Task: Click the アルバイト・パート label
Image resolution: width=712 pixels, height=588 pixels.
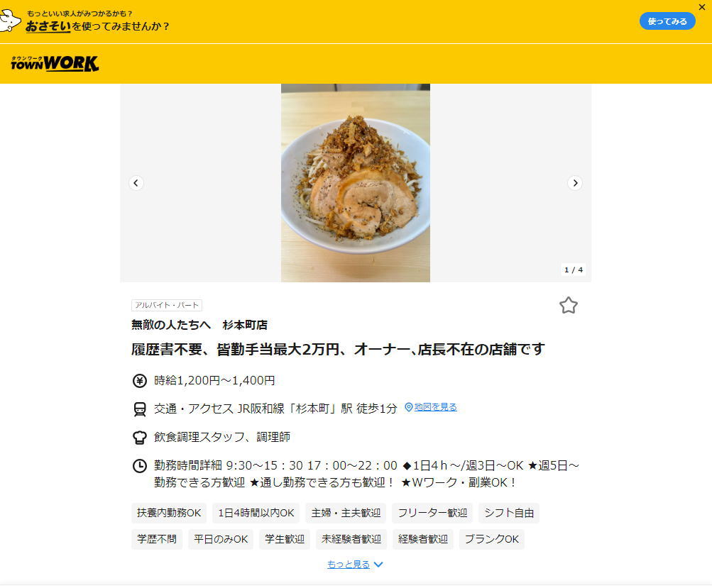Action: tap(167, 305)
